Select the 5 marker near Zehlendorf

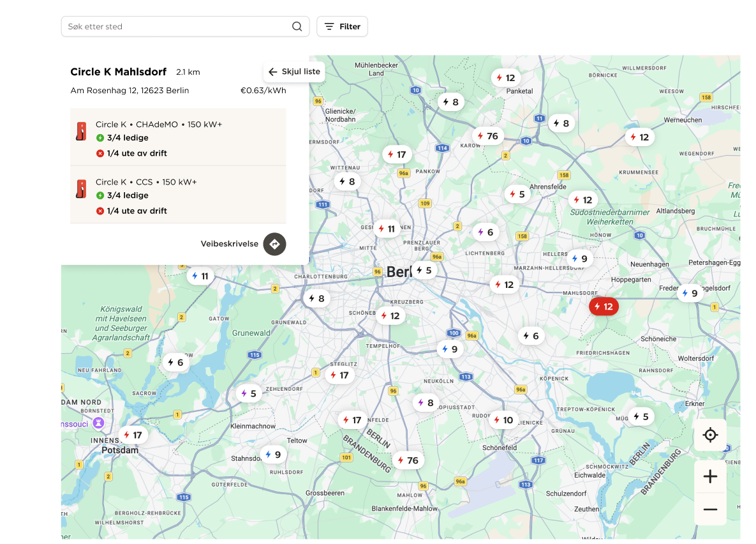coord(249,393)
